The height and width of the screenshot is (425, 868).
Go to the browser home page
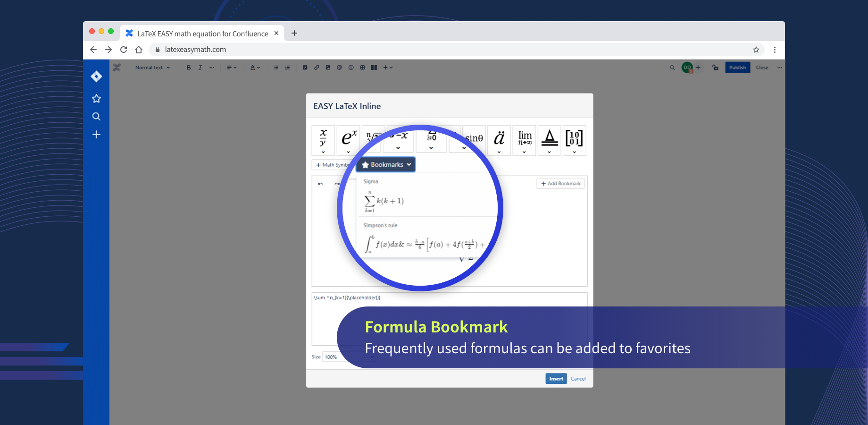139,50
